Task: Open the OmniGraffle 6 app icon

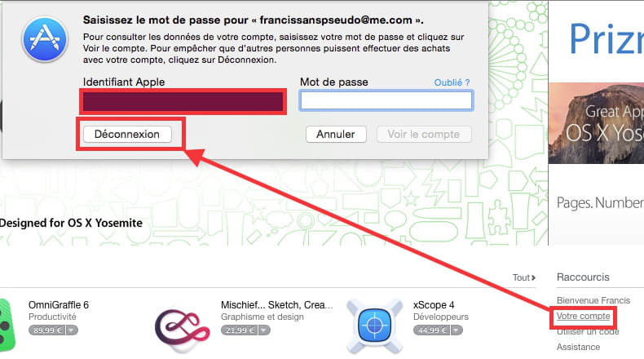Action: [8, 326]
